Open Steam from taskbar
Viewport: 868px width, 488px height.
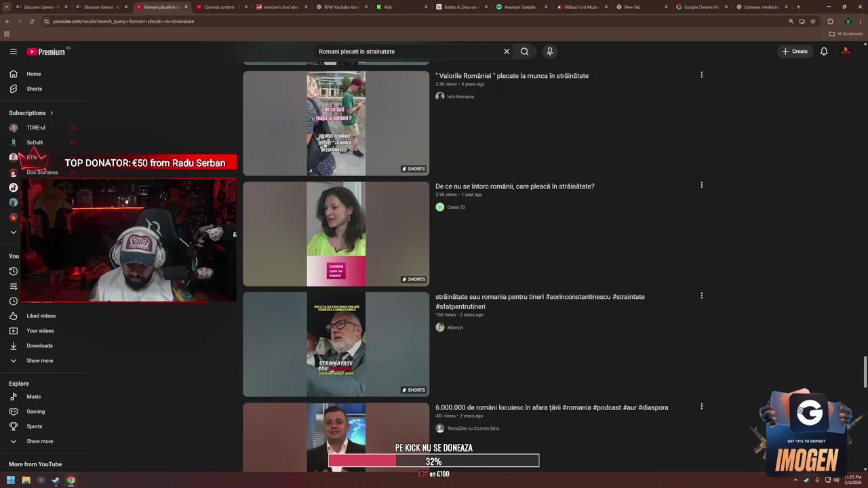(56, 481)
